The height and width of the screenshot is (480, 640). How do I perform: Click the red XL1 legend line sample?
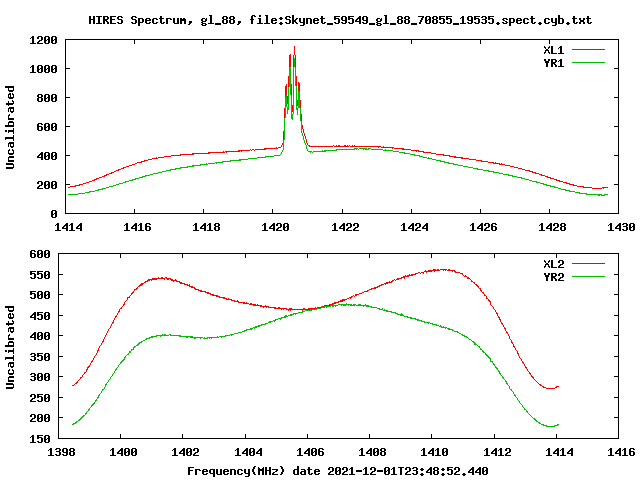[x=588, y=50]
